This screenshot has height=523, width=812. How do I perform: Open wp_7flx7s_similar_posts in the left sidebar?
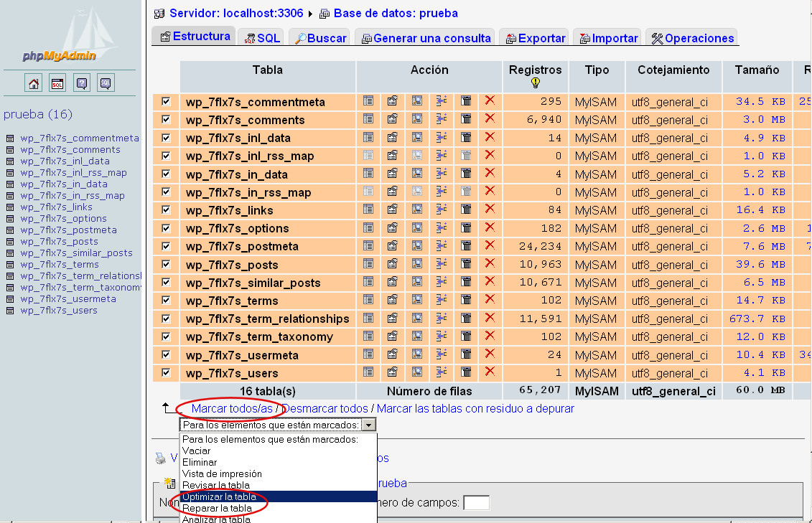[76, 253]
